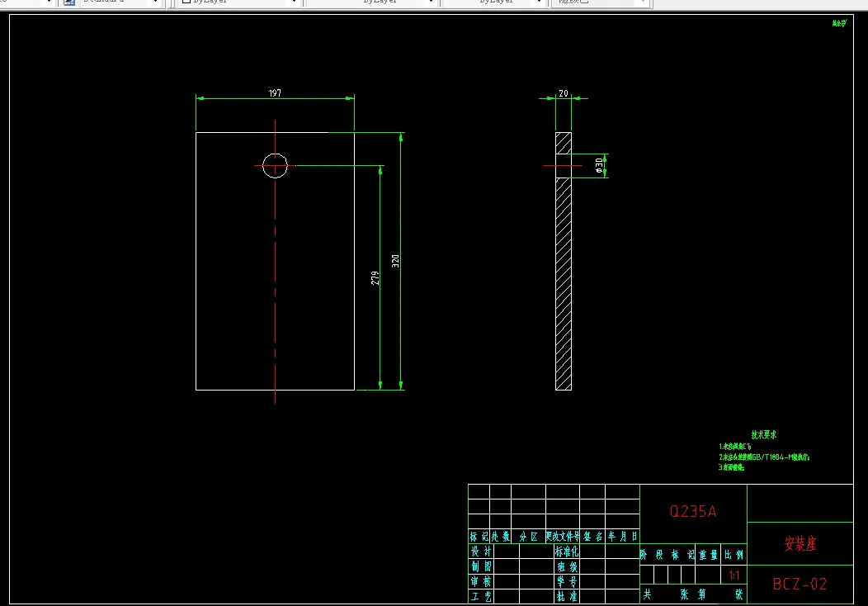Select the 279 hole position dimension text
The image size is (868, 606).
click(375, 278)
